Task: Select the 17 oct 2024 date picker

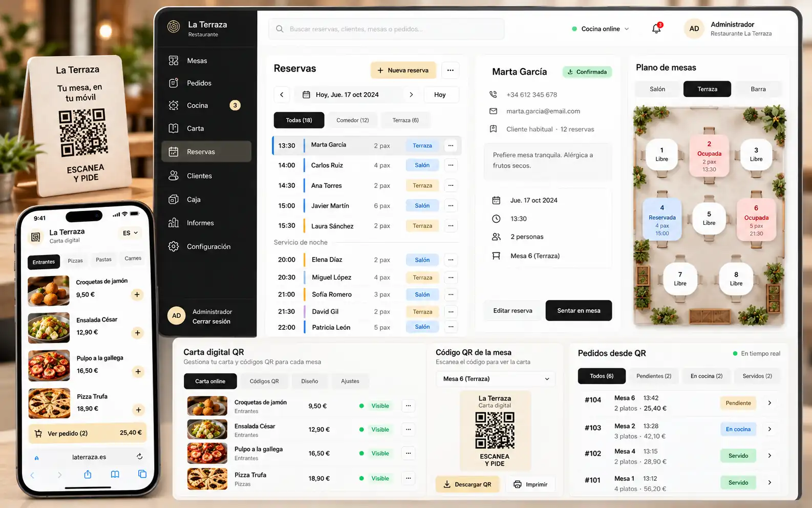Action: click(347, 95)
